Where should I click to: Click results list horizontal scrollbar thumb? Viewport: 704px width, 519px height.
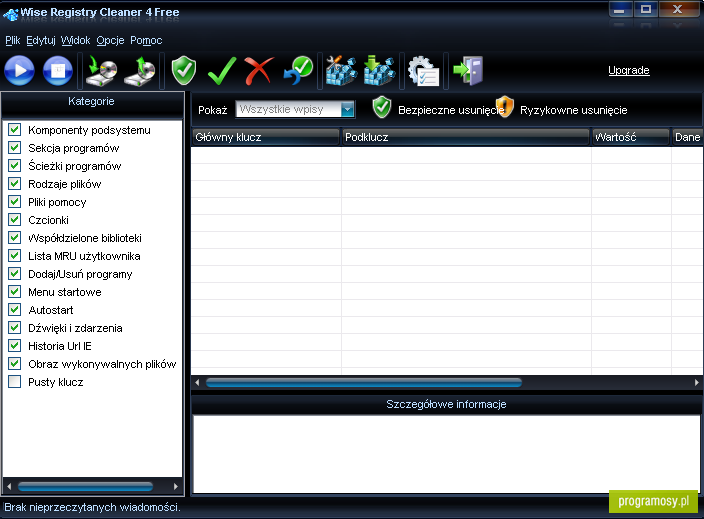click(x=364, y=383)
